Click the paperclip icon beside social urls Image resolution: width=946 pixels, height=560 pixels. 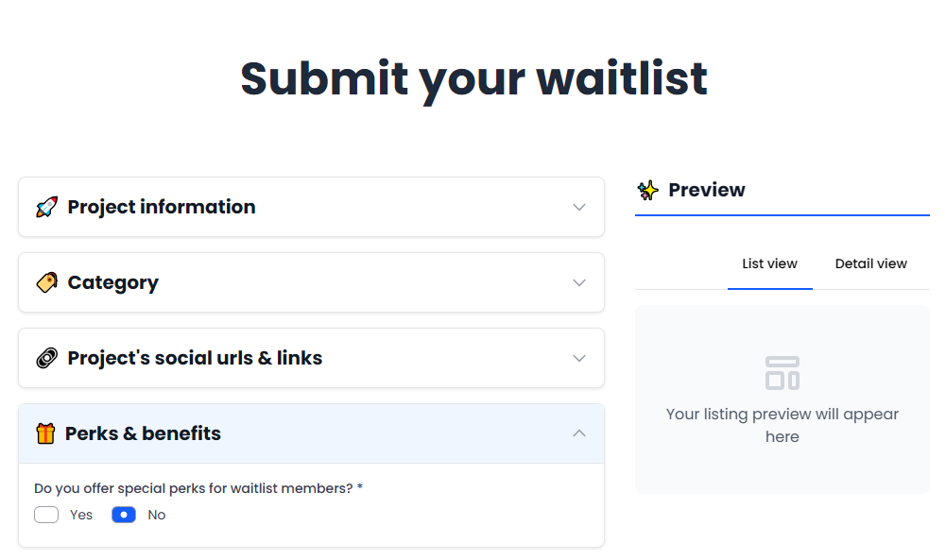[46, 358]
